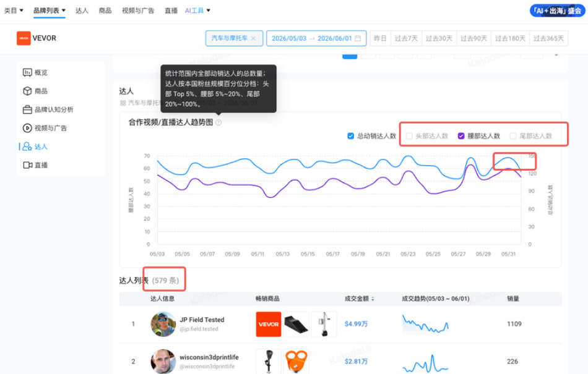Click the sales count 1109
The width and height of the screenshot is (588, 374).
coord(514,324)
